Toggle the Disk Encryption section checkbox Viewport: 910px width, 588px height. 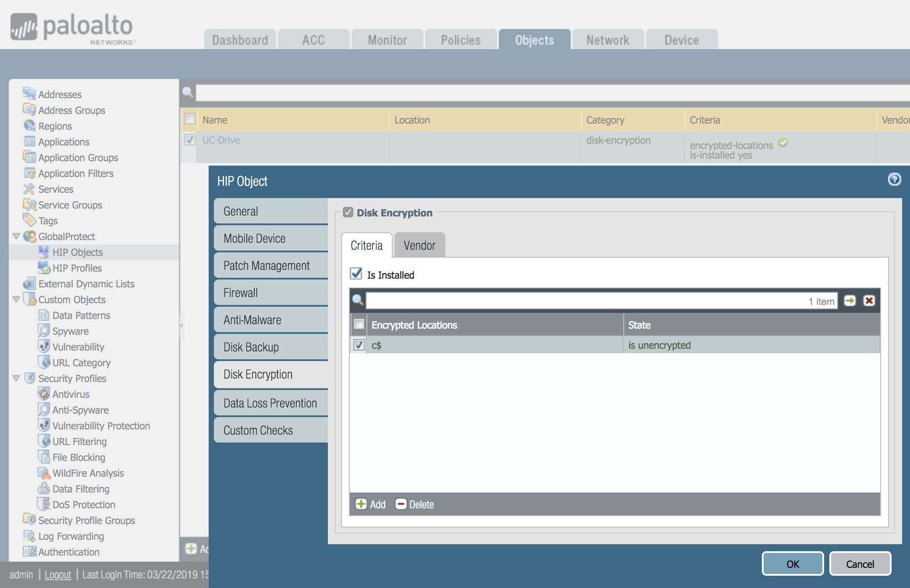(x=348, y=213)
